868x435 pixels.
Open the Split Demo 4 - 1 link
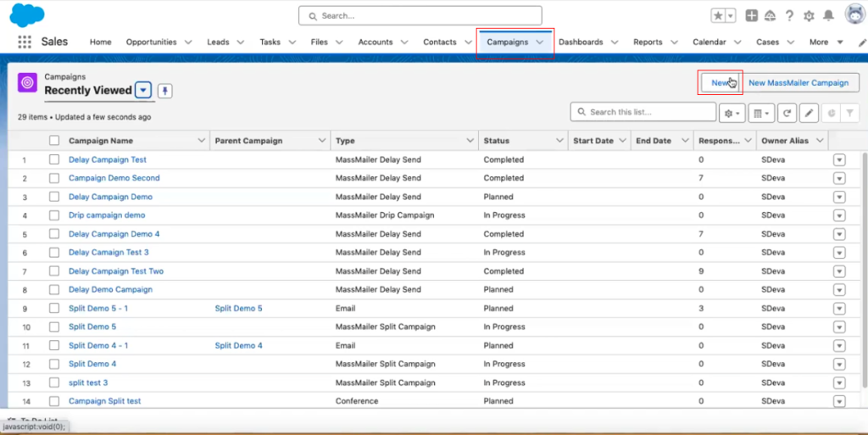(x=98, y=345)
